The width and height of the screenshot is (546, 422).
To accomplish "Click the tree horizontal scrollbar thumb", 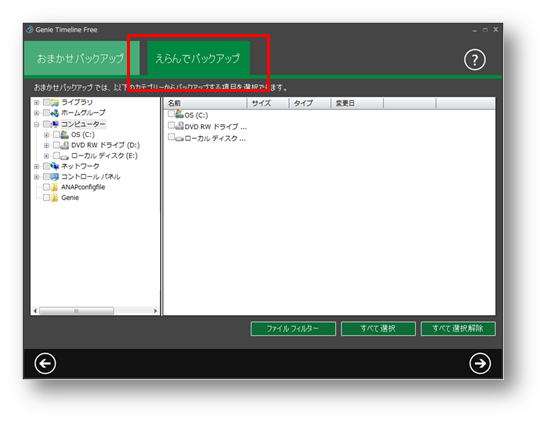I will tap(76, 311).
